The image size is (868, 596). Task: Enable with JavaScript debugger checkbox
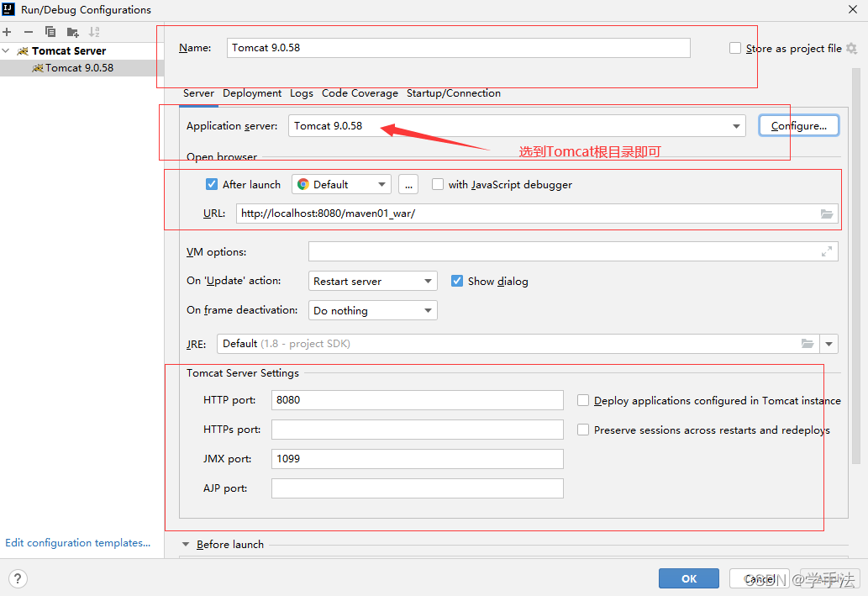tap(437, 184)
